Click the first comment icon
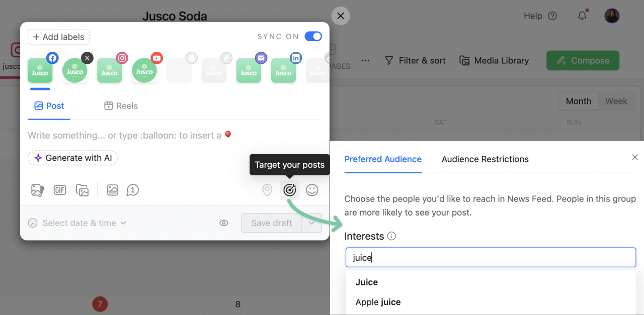 click(133, 190)
